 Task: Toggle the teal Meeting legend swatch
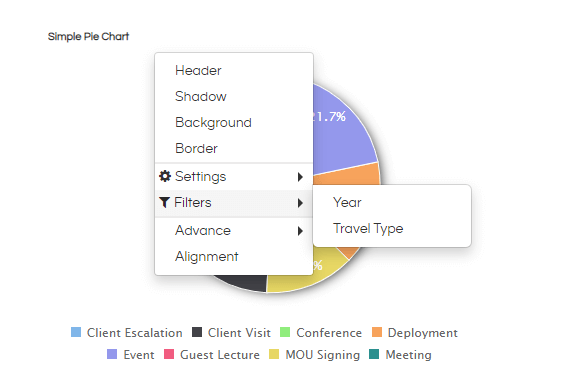click(x=374, y=354)
